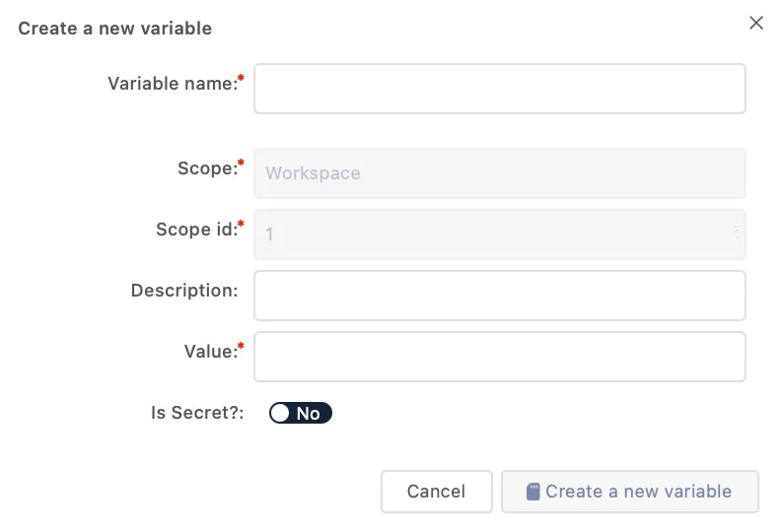Image resolution: width=781 pixels, height=532 pixels.
Task: Increase Scope id using stepper up arrow
Action: pos(738,231)
